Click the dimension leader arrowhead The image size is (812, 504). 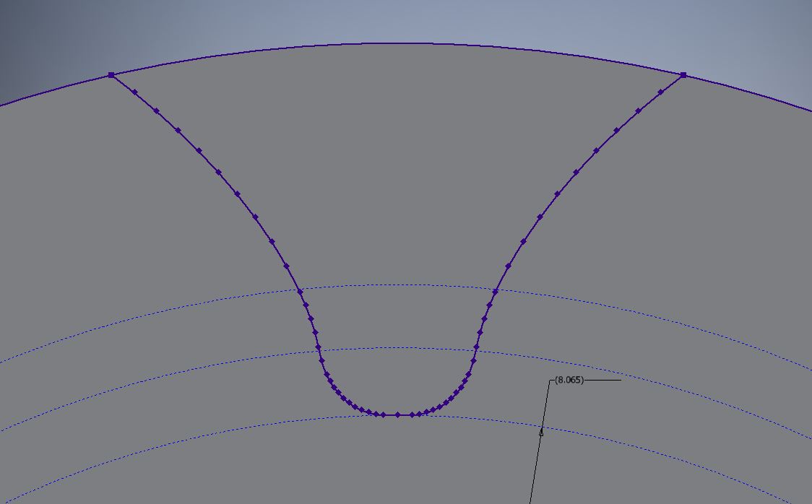(542, 433)
